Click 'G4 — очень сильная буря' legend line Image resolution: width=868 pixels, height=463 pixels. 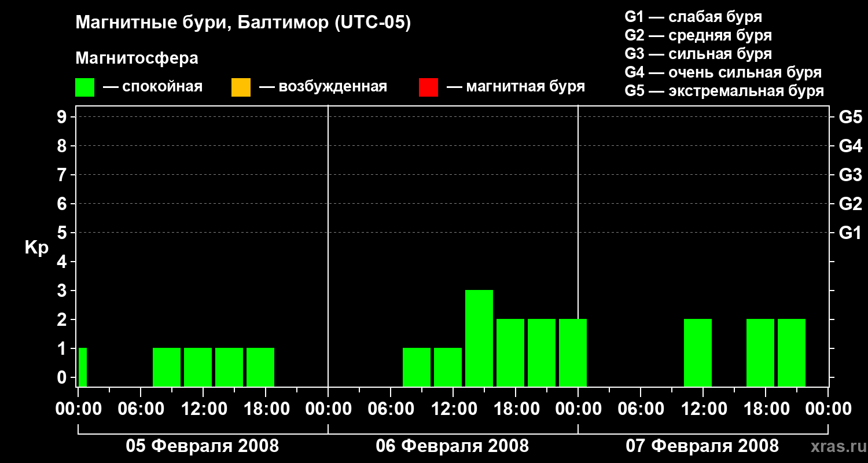(x=723, y=72)
